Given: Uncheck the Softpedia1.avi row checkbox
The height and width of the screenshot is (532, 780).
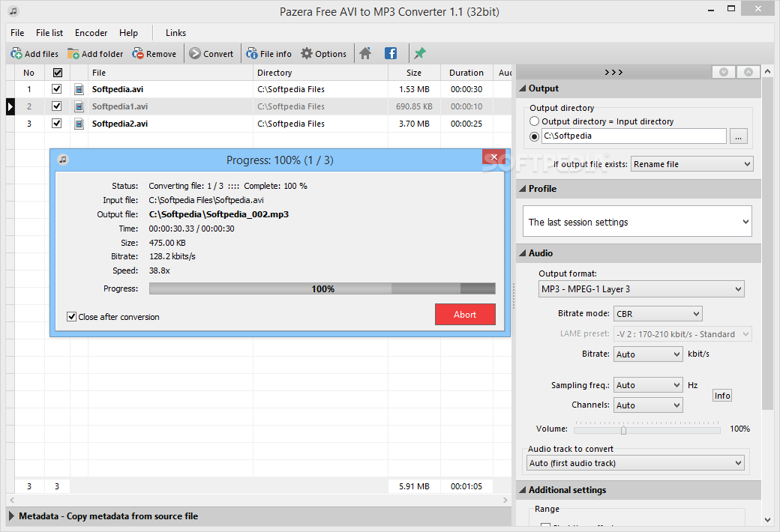Looking at the screenshot, I should point(57,106).
